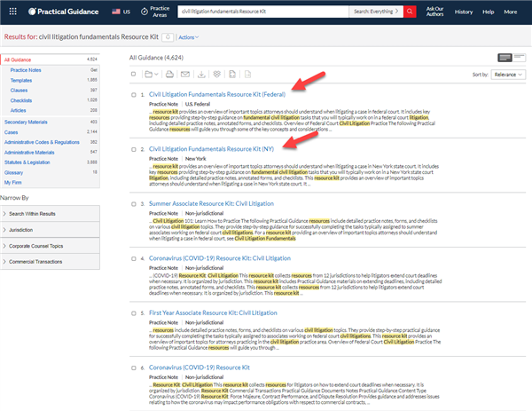Image resolution: width=532 pixels, height=411 pixels.
Task: Select Clauses category
Action: click(19, 91)
